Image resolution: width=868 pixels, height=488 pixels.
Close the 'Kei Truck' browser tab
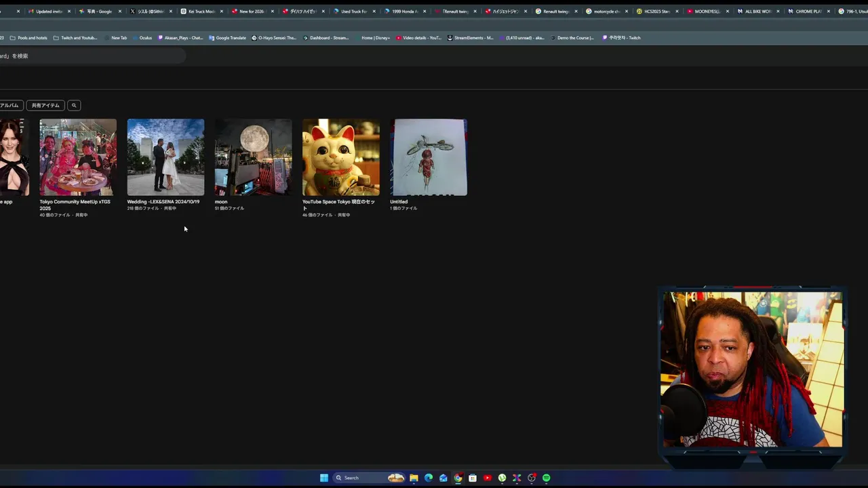(x=222, y=12)
